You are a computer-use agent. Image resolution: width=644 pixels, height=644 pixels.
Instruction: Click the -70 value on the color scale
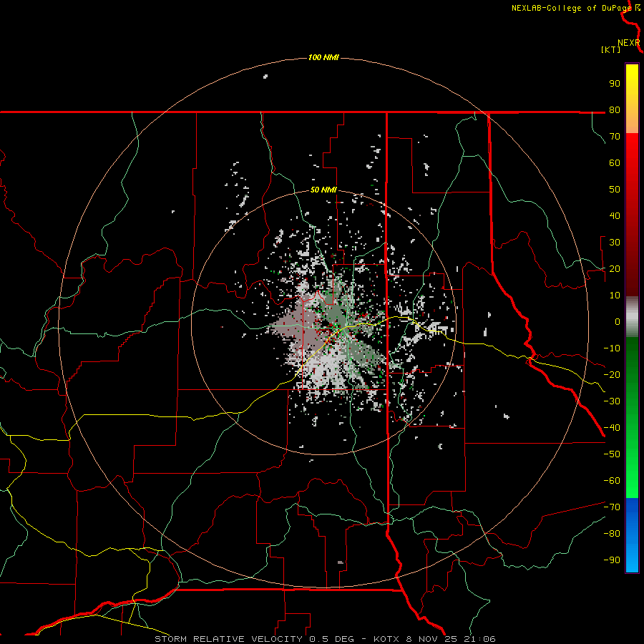pyautogui.click(x=612, y=507)
